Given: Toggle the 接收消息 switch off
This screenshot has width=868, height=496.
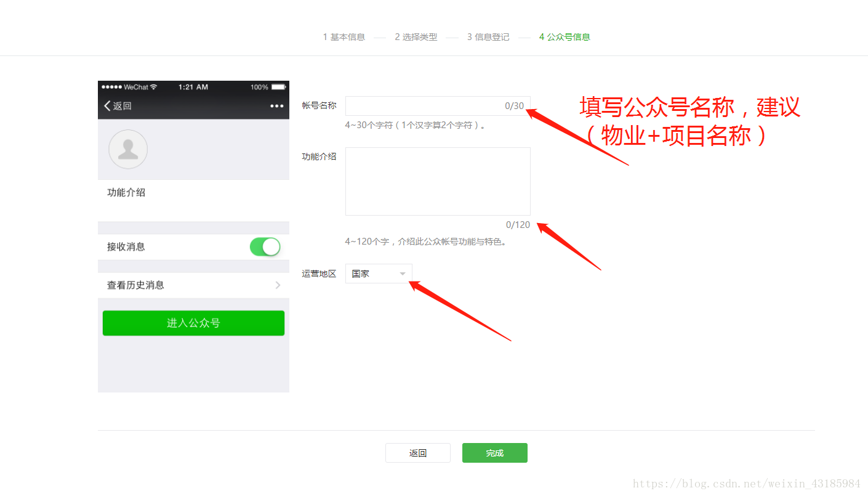Looking at the screenshot, I should tap(265, 247).
